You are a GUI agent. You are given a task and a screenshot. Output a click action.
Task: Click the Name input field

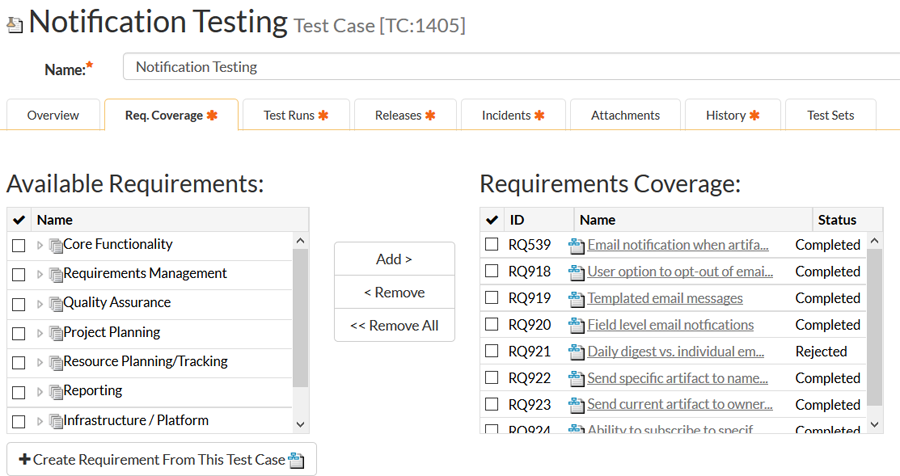(510, 67)
